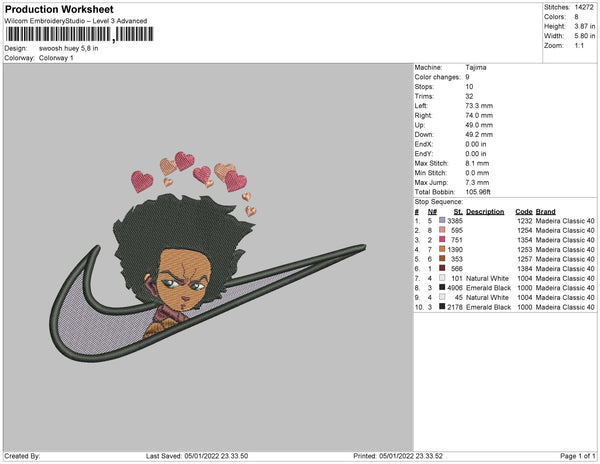Click the Right value '74.0 mm'
This screenshot has width=600, height=464.
point(479,115)
